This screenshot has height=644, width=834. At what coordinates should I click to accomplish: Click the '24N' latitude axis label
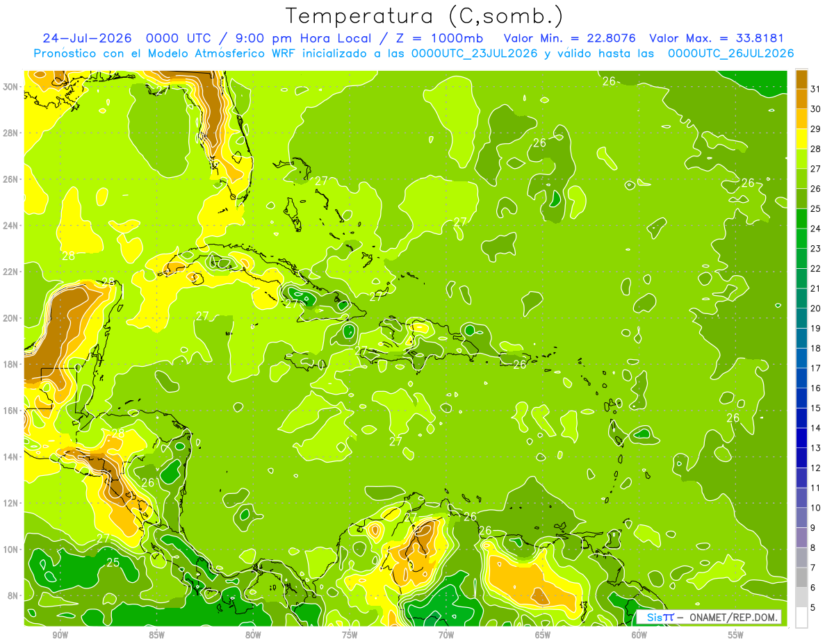11,226
